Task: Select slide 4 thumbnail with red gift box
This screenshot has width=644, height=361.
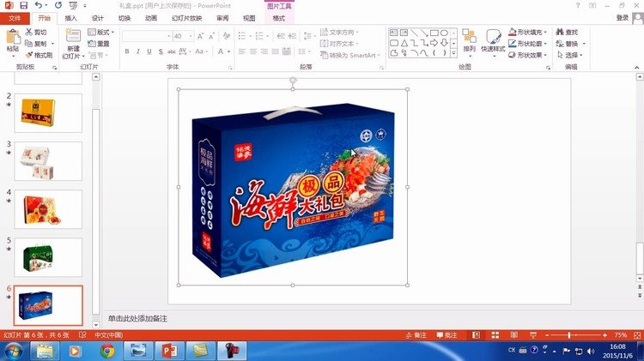Action: [48, 209]
